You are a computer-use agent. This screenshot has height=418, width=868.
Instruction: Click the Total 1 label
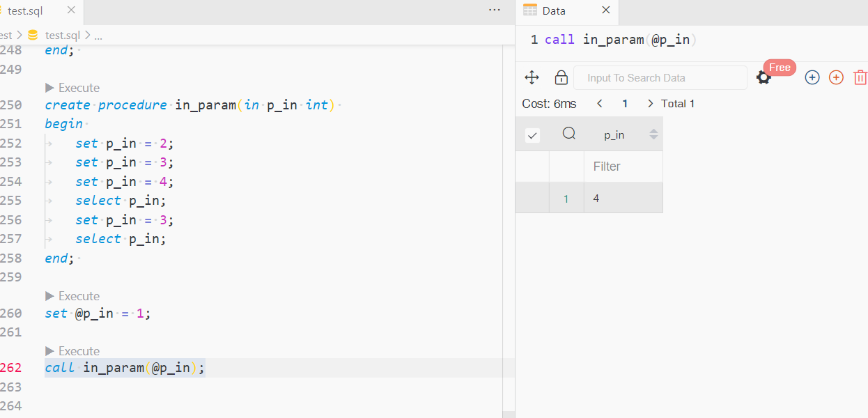[x=678, y=103]
